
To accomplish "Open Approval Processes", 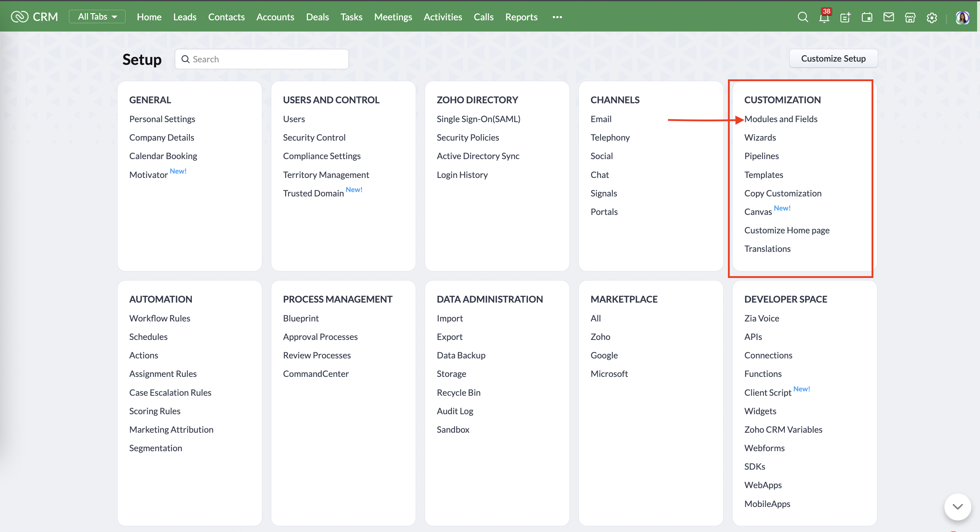I will coord(320,337).
